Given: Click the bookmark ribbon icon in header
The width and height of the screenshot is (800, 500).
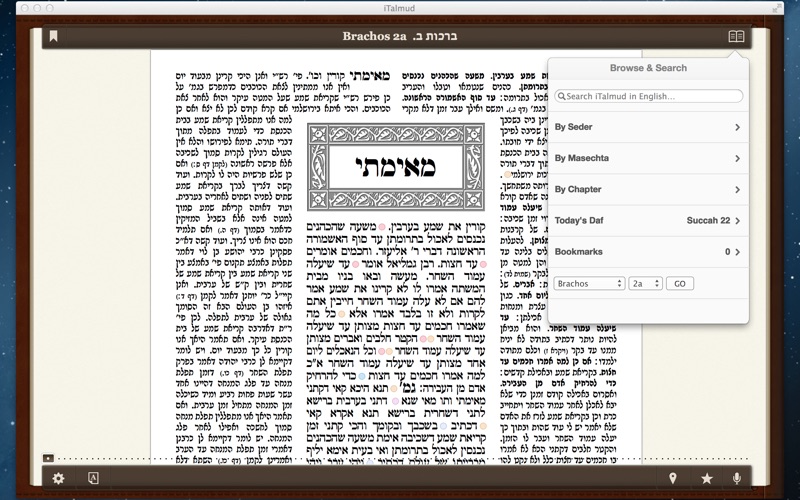Looking at the screenshot, I should point(53,36).
